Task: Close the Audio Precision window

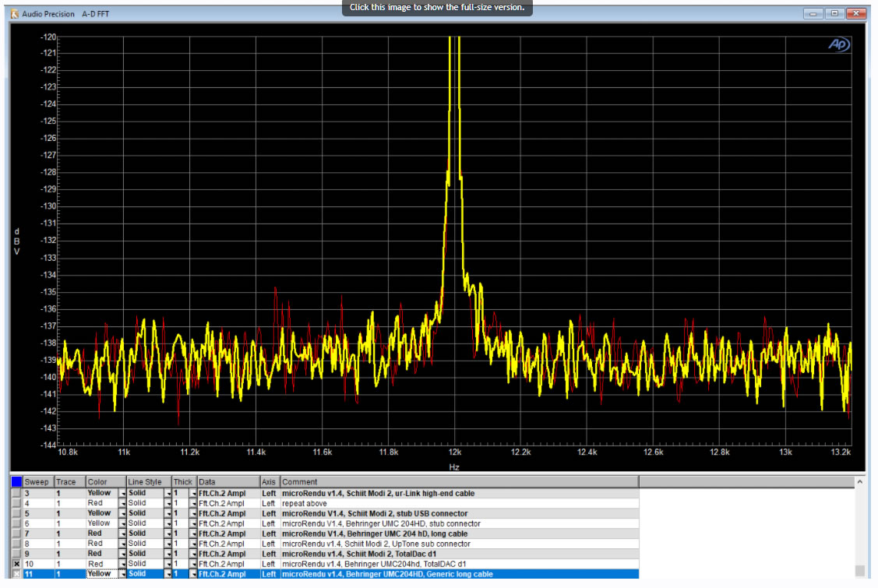Action: [x=856, y=14]
